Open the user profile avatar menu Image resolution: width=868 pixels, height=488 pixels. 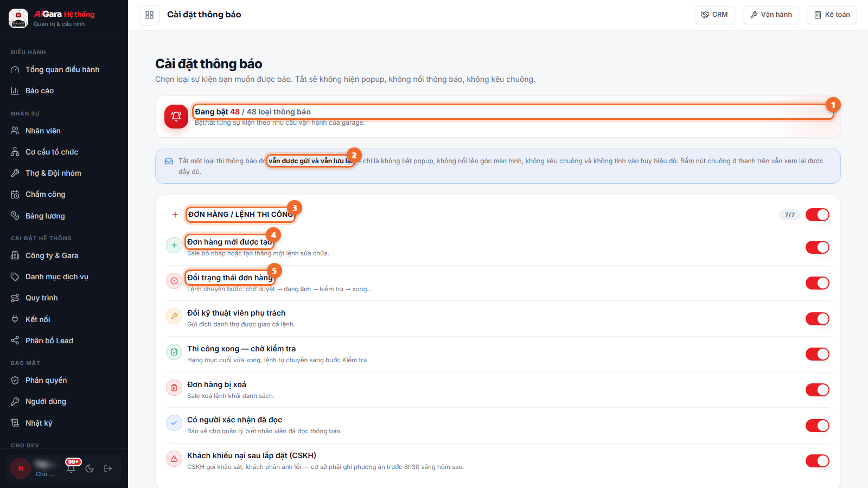click(21, 468)
